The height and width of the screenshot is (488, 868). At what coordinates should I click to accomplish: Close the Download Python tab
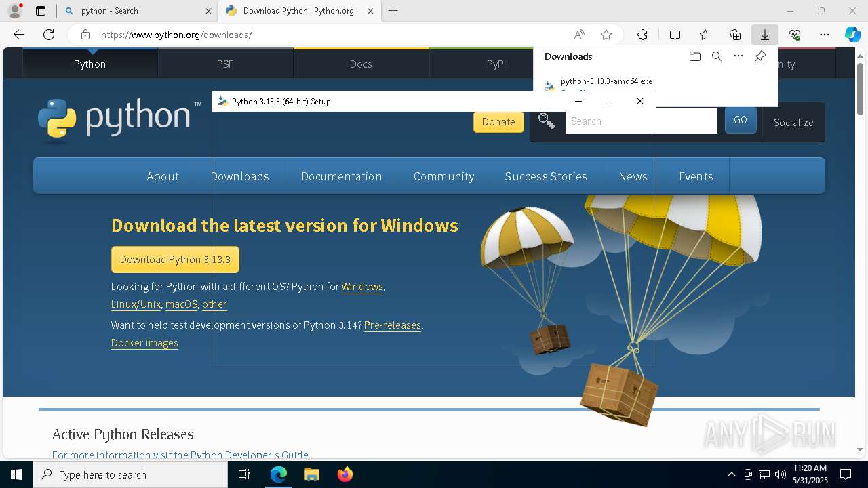pyautogui.click(x=370, y=11)
